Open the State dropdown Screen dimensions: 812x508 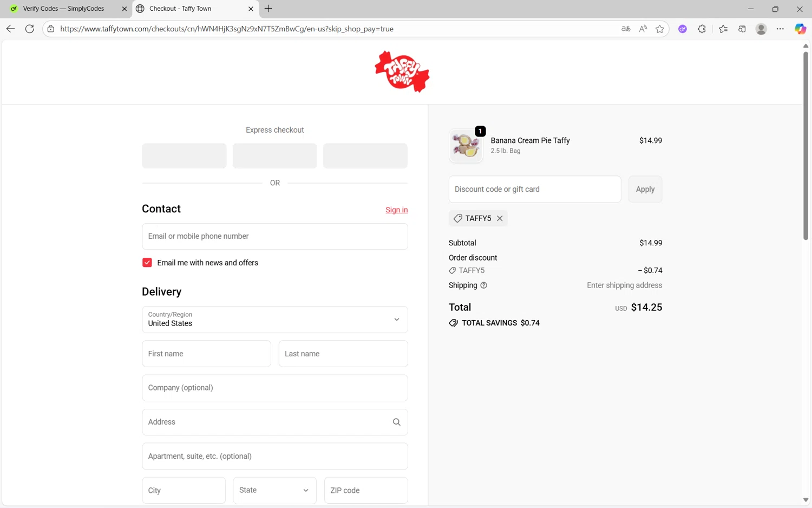coord(275,490)
